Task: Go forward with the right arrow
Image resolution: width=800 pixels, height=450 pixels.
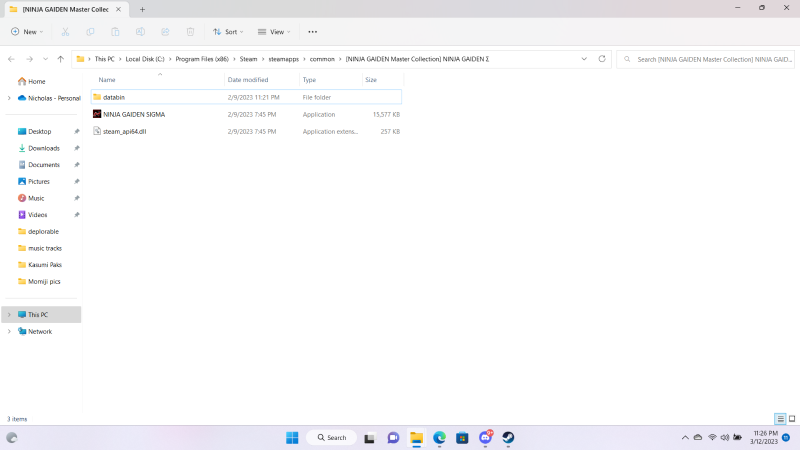Action: coord(30,59)
